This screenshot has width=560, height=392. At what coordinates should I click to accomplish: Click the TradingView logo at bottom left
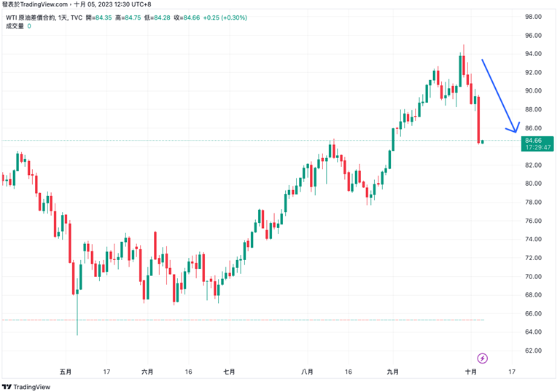(x=27, y=386)
